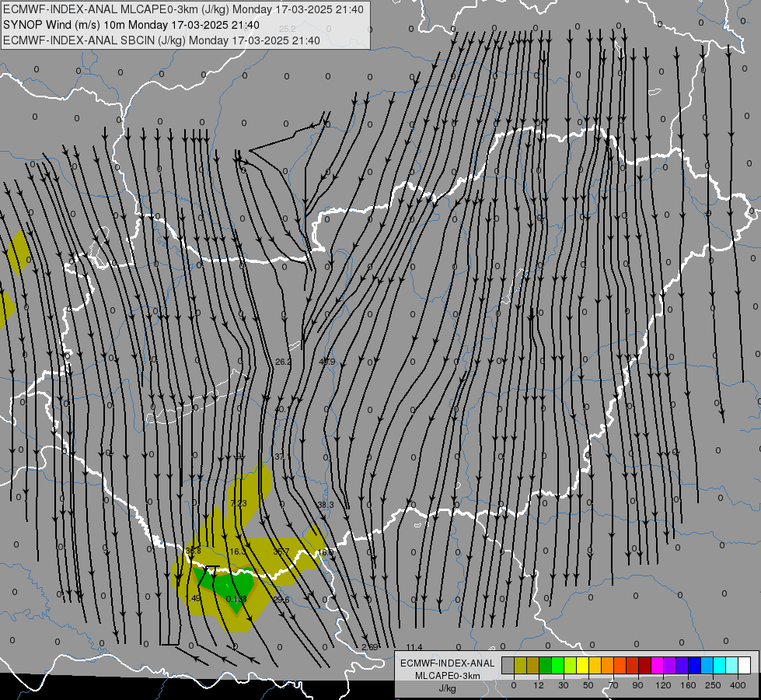The height and width of the screenshot is (700, 761).
Task: Click the legend scale value 70
Action: tap(613, 685)
